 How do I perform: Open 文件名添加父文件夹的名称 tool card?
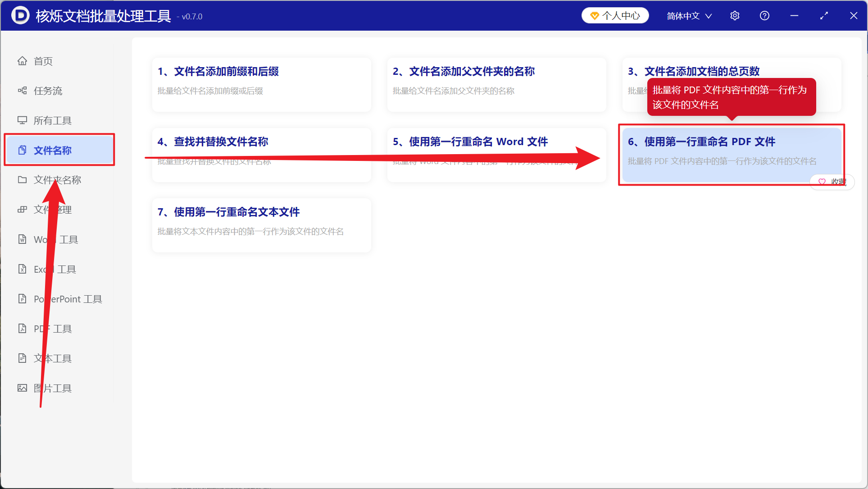click(x=497, y=84)
